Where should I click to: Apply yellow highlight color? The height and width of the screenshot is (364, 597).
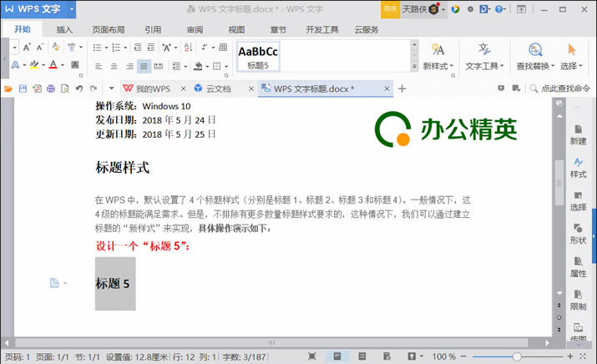(34, 65)
